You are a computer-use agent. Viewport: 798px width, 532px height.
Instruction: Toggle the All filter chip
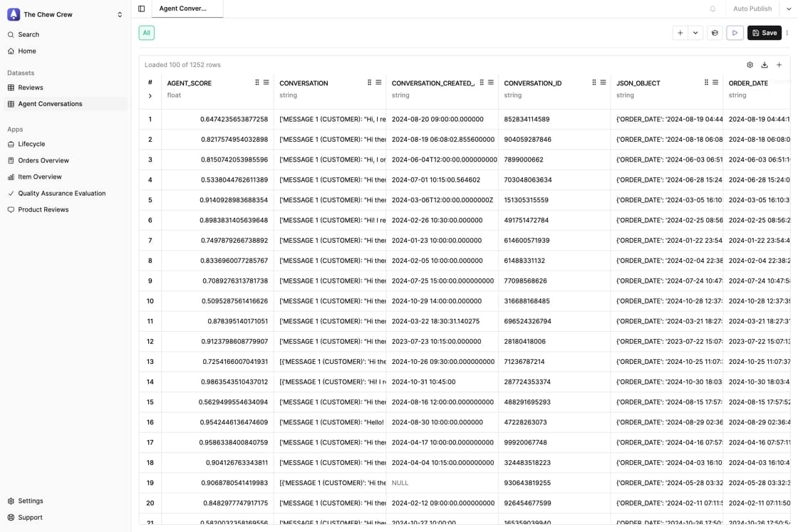146,33
